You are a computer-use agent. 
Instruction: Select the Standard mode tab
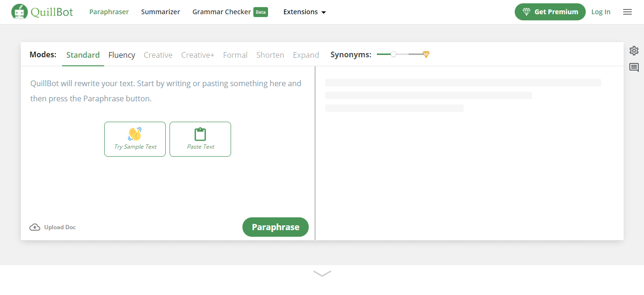tap(83, 55)
